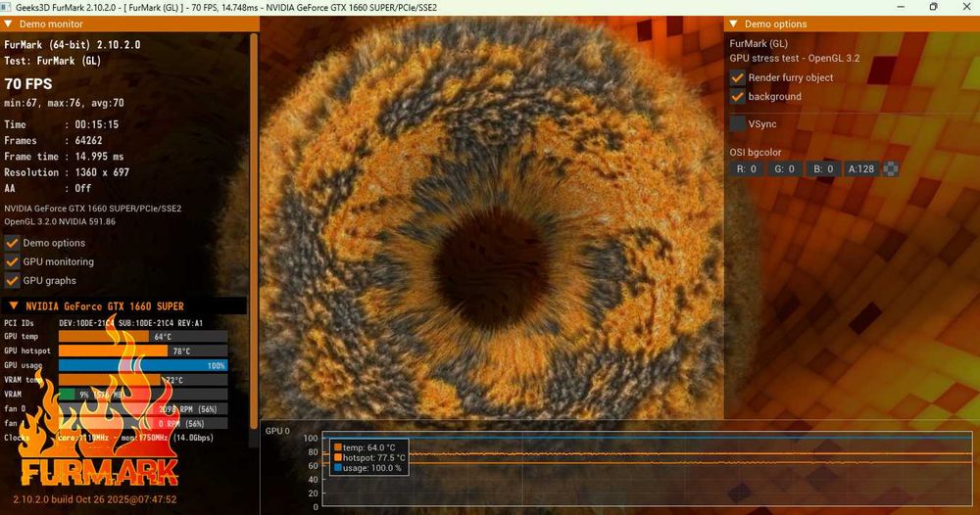Collapse the Demo options panel triangle
The image size is (980, 515).
tap(734, 23)
